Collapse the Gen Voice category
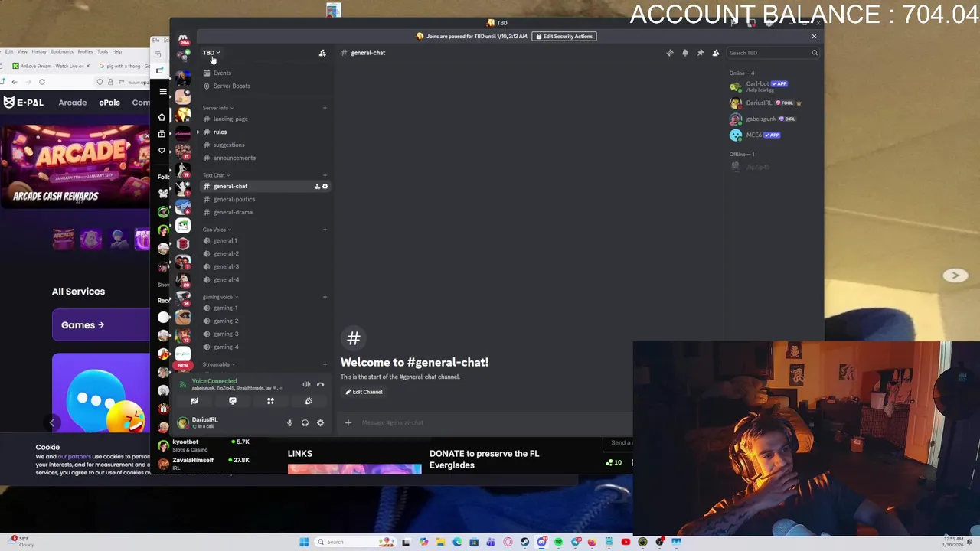Screen dimensions: 980x551 (217, 230)
